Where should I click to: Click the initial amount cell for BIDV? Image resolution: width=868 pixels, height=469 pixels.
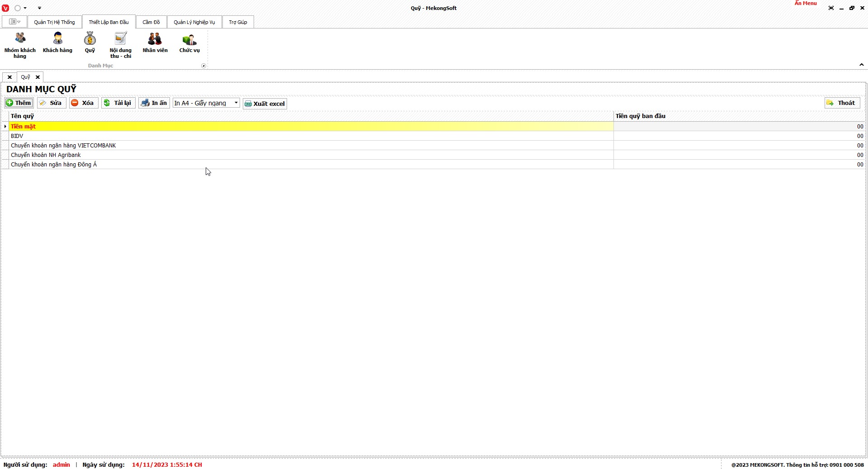point(739,136)
